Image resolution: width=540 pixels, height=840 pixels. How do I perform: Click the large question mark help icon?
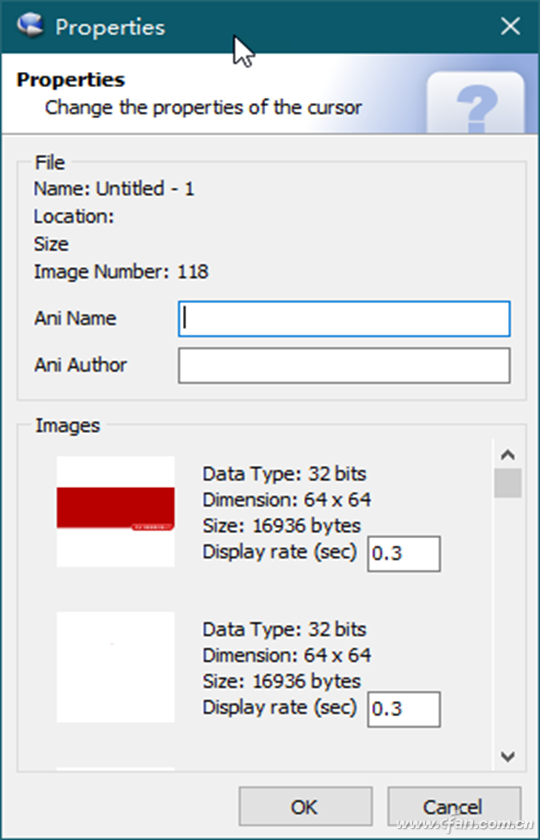476,104
